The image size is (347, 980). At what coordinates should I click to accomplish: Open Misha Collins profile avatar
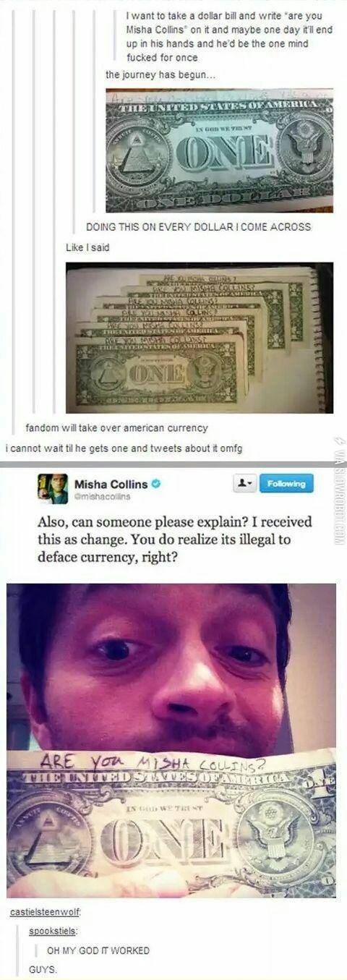coord(53,484)
